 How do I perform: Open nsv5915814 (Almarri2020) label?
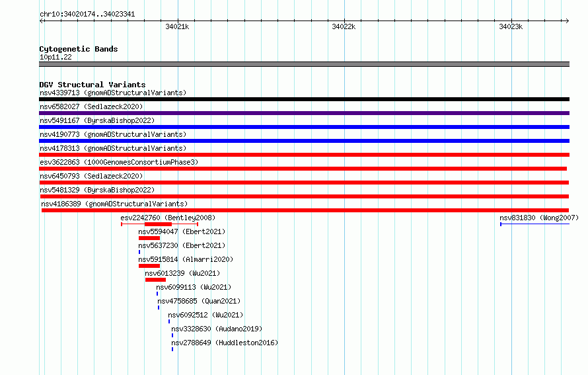[186, 259]
